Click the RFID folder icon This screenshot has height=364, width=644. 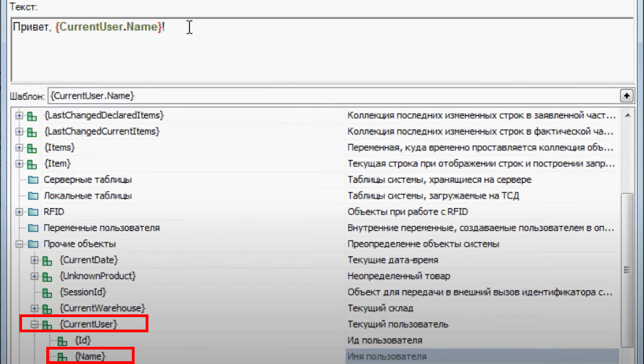click(33, 212)
